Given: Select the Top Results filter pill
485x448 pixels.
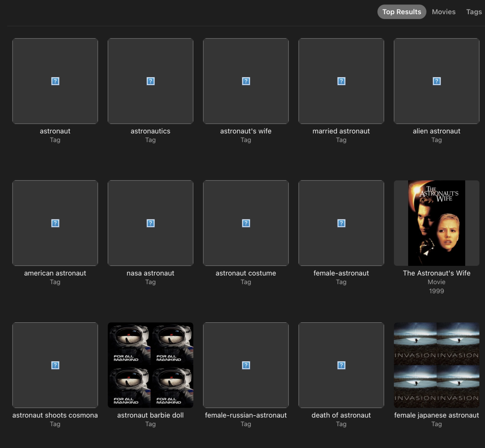Looking at the screenshot, I should coord(401,12).
